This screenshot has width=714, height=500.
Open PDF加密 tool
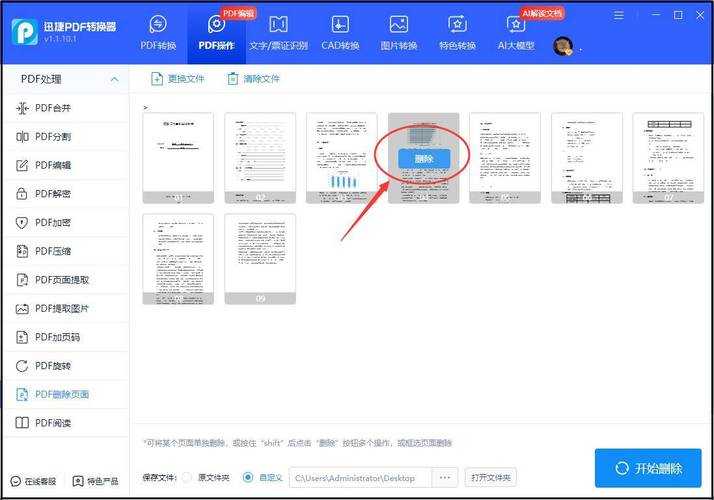pos(66,223)
